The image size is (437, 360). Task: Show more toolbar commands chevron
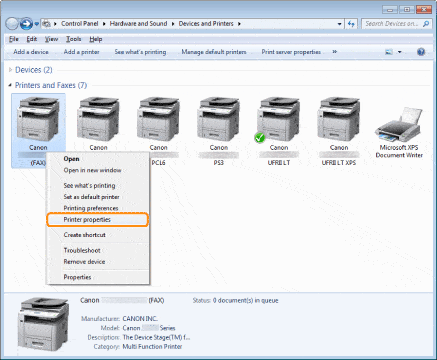point(335,52)
